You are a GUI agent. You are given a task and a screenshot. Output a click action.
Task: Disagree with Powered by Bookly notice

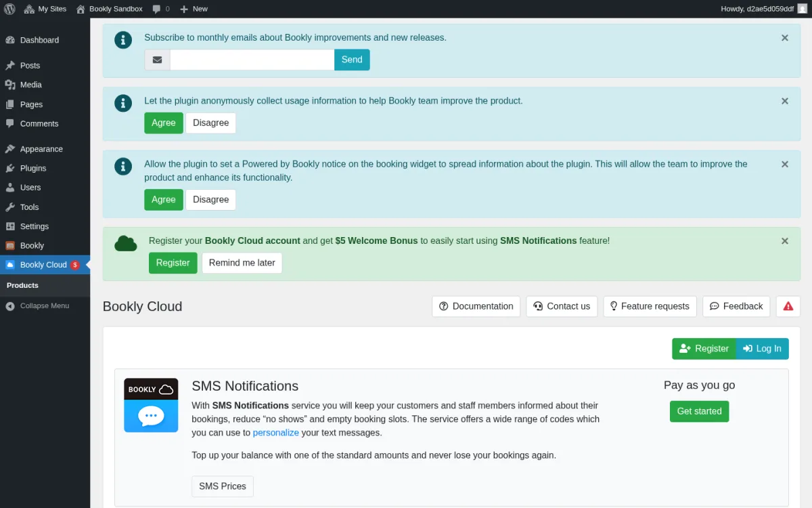(x=211, y=199)
